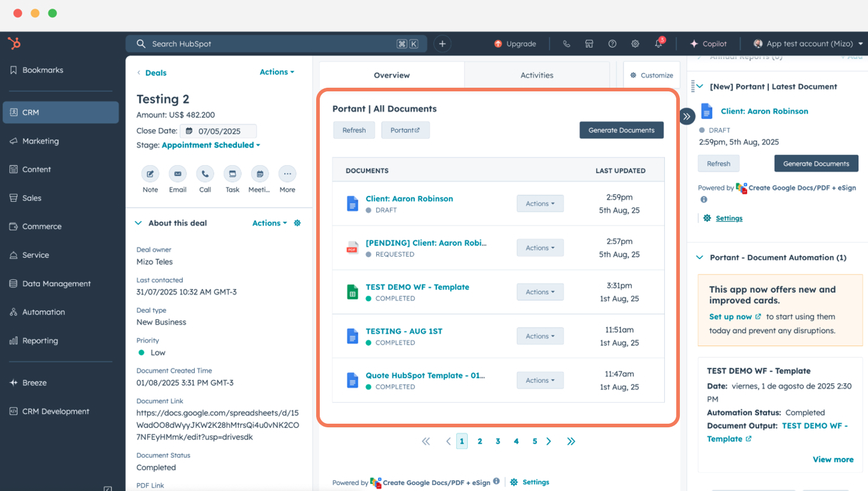Collapse Portant - Document Automation section
This screenshot has height=491, width=868.
click(699, 257)
